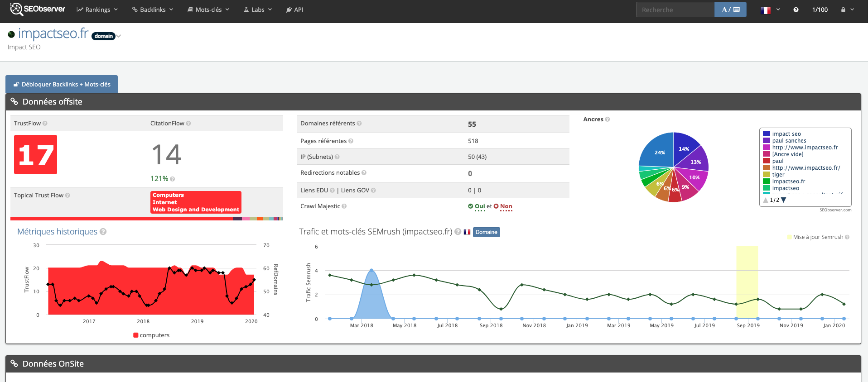Image resolution: width=868 pixels, height=382 pixels.
Task: Click the Computers topical category label
Action: 168,195
